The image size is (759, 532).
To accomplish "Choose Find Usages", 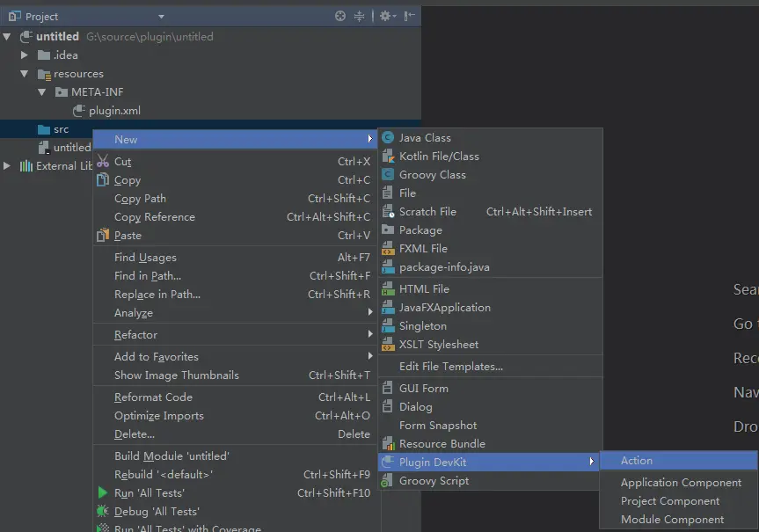I will tap(235, 258).
